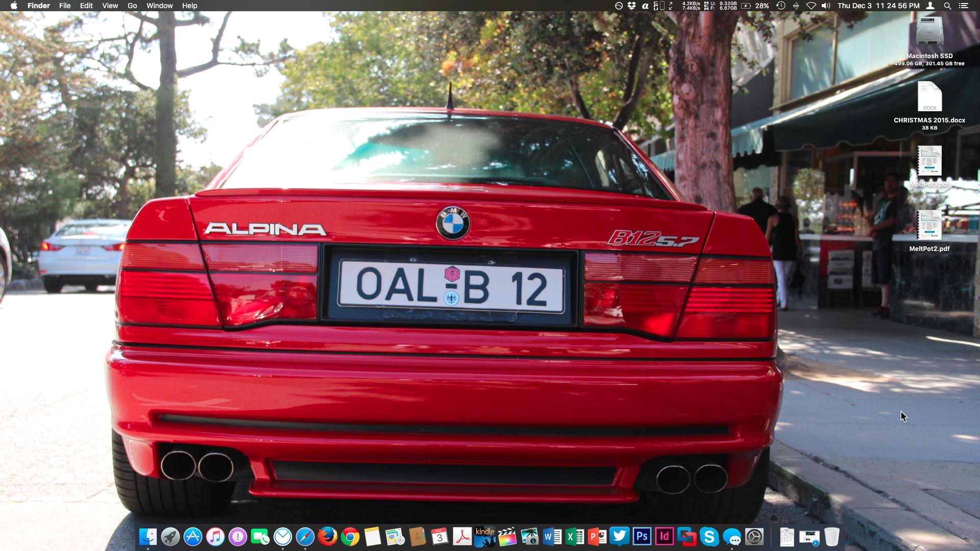The width and height of the screenshot is (980, 551).
Task: Open the Window menu
Action: click(x=160, y=6)
